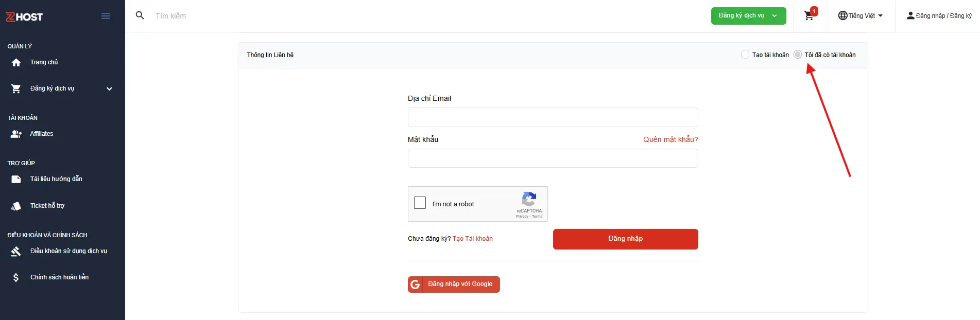The image size is (980, 320).
Task: Click the user profile icon in the header
Action: click(x=910, y=15)
